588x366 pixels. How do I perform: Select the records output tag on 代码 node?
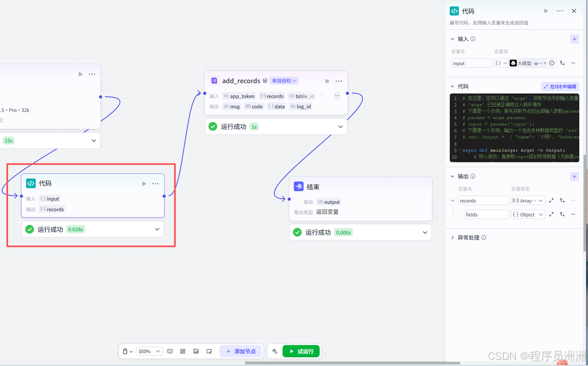pyautogui.click(x=52, y=209)
